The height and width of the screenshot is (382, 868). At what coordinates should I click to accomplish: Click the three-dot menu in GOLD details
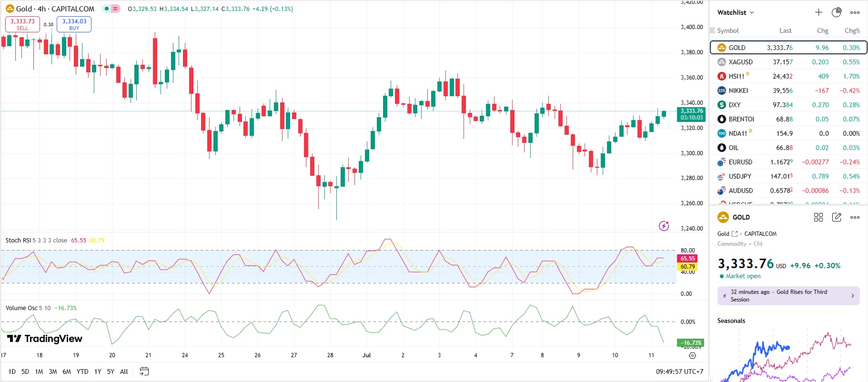[855, 217]
